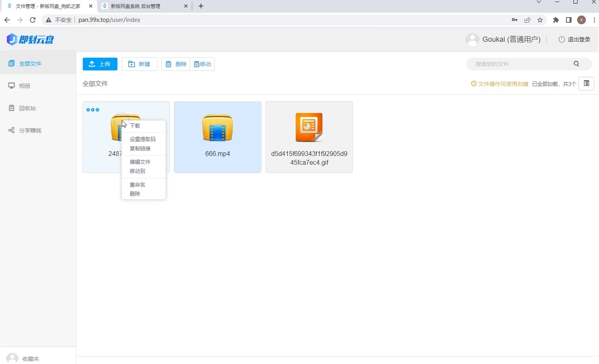Reload the current page
The height and width of the screenshot is (364, 599).
pyautogui.click(x=33, y=20)
